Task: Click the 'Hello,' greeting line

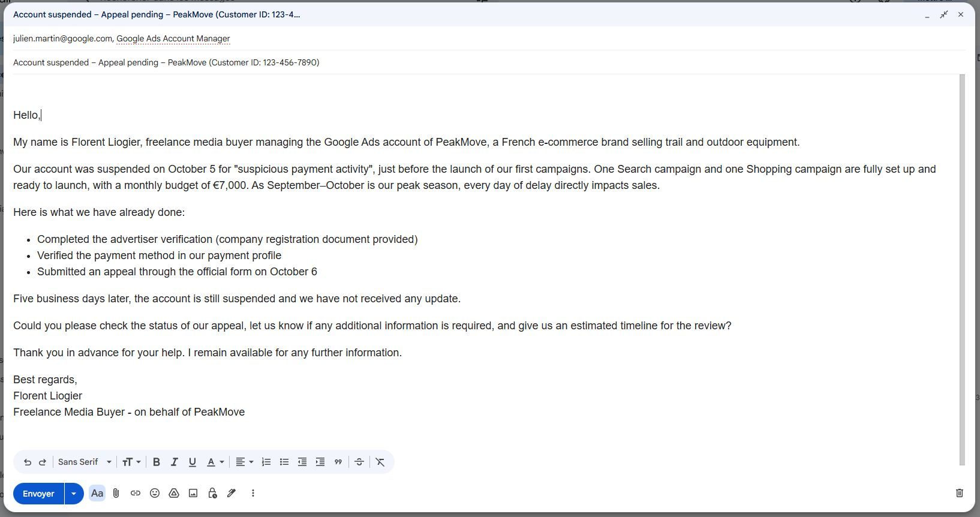Action: [x=27, y=115]
